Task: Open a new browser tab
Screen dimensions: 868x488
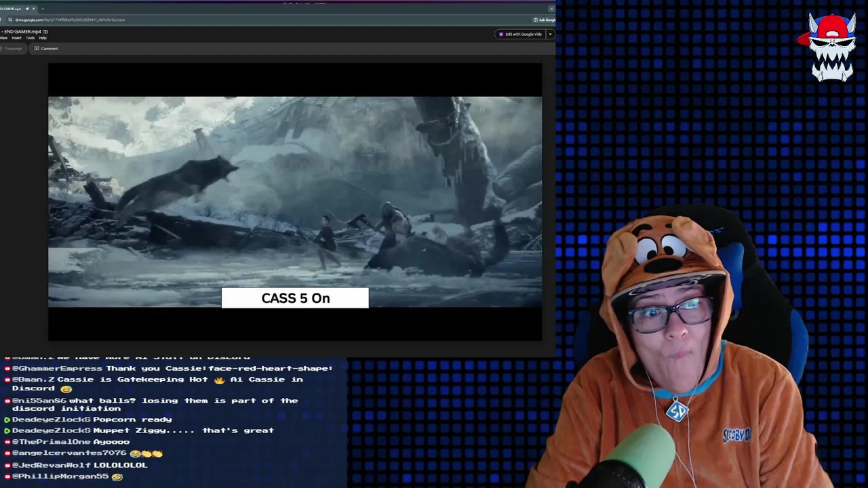Action: pos(43,9)
